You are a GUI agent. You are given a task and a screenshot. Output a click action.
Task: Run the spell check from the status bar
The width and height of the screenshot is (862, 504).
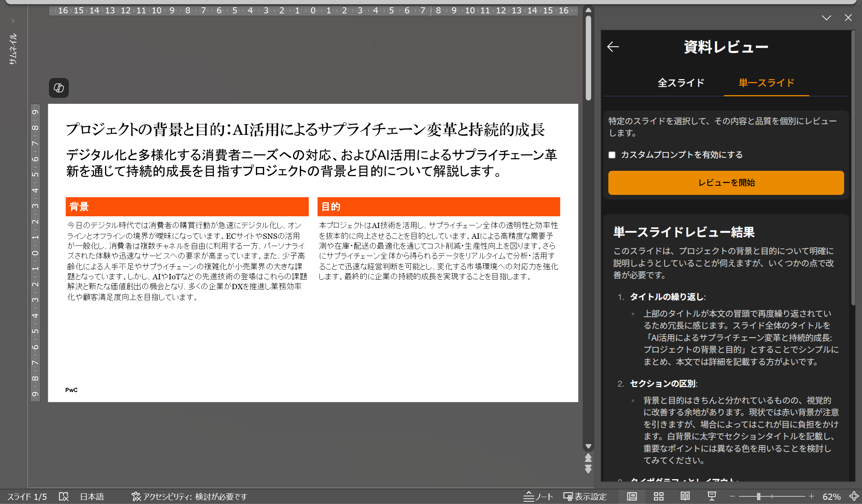point(64,496)
